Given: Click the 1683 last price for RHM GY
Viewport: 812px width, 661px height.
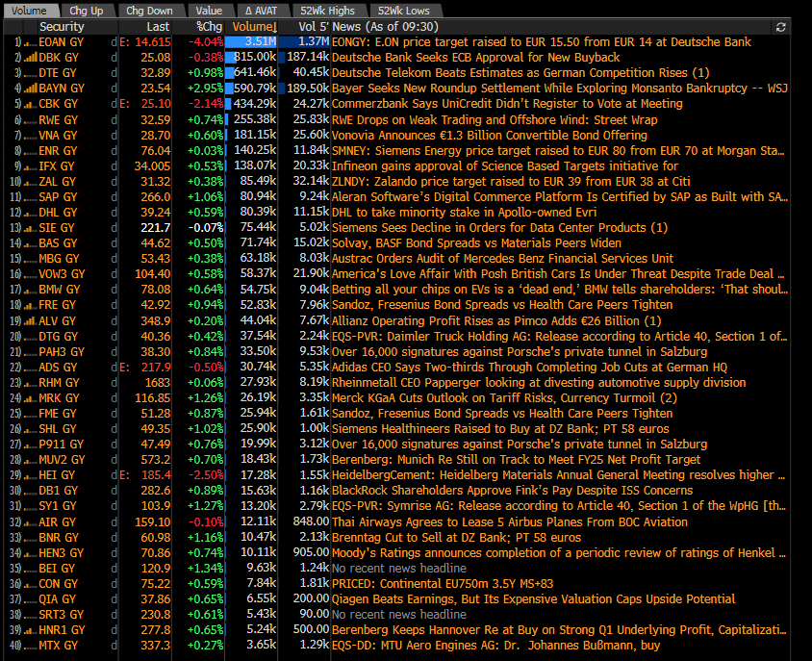Looking at the screenshot, I should point(158,383).
